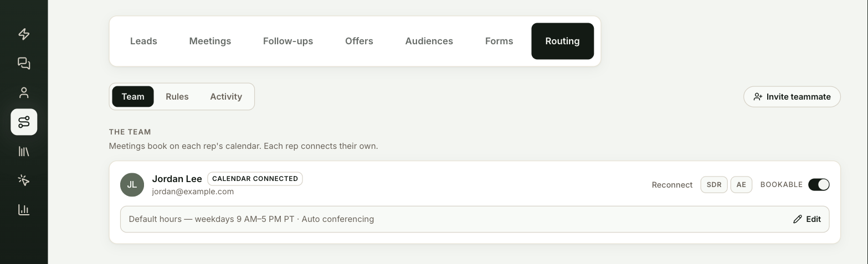Viewport: 868px width, 264px height.
Task: Select the Routing tab
Action: 562,41
